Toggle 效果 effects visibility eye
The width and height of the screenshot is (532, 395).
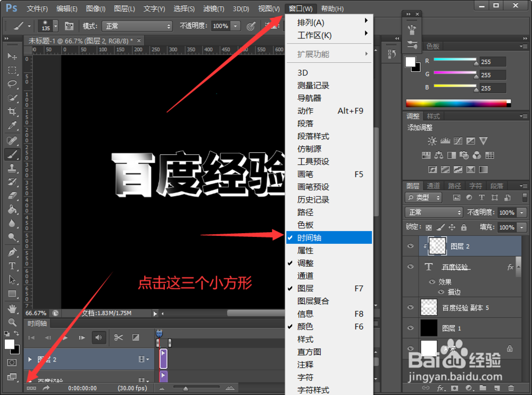432,282
